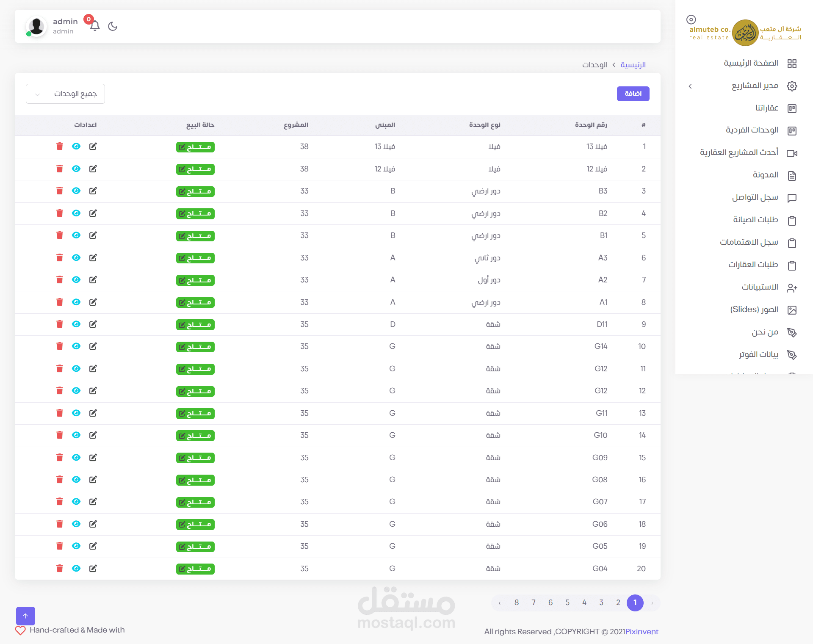Open جميع الوحدات filter dropdown
Screen dimensions: 813x644
pyautogui.click(x=65, y=94)
